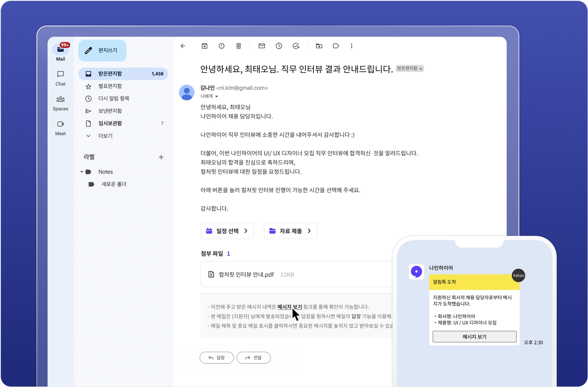588x387 pixels.
Task: Add to tasks checkmark icon
Action: coord(296,46)
